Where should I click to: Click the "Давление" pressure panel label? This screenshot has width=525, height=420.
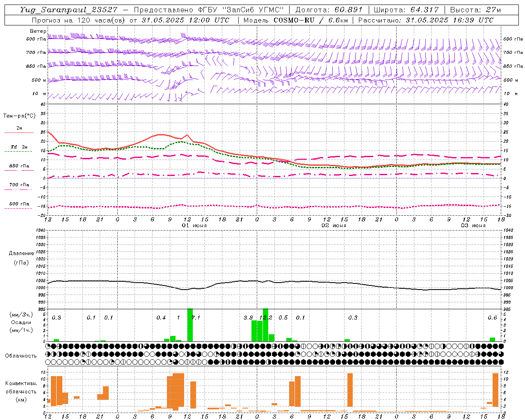tap(21, 253)
